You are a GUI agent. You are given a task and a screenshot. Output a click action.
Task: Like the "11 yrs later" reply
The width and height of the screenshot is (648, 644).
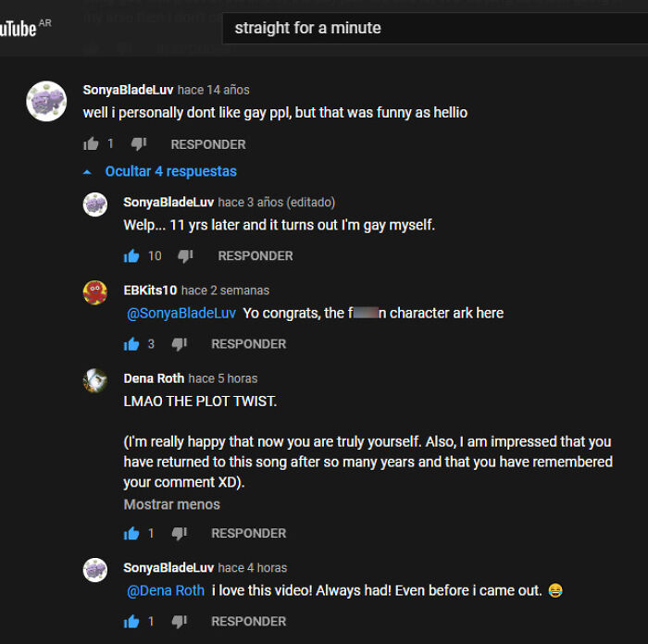[131, 255]
